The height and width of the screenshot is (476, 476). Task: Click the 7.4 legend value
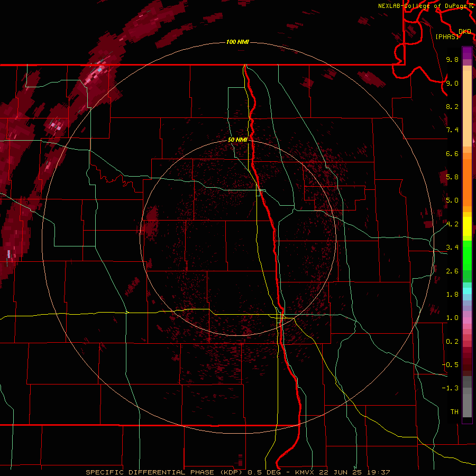(x=452, y=130)
